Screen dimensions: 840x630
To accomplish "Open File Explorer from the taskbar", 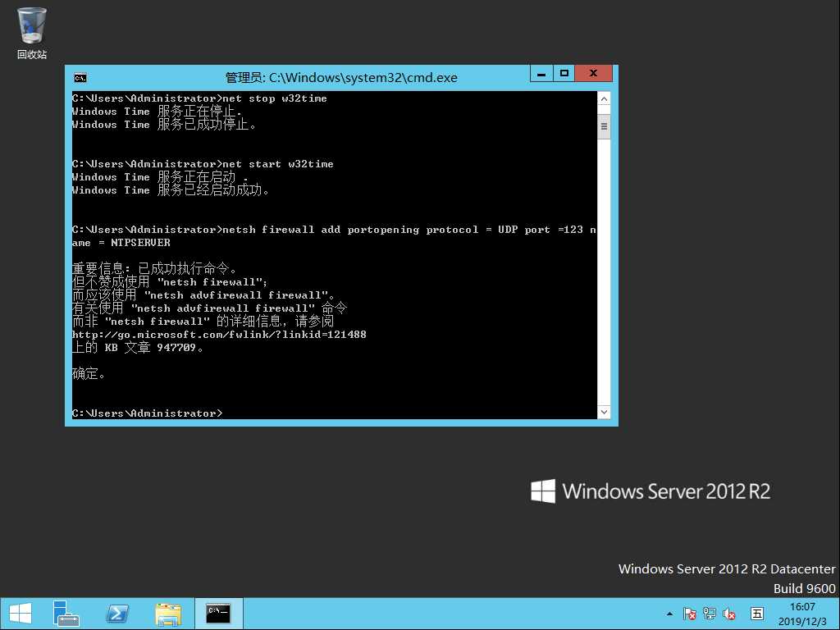I will pyautogui.click(x=167, y=614).
